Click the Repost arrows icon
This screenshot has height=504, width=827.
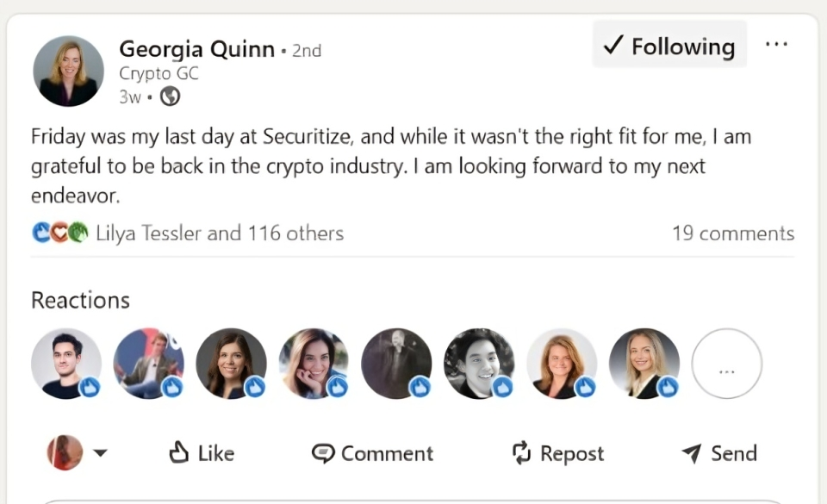521,453
